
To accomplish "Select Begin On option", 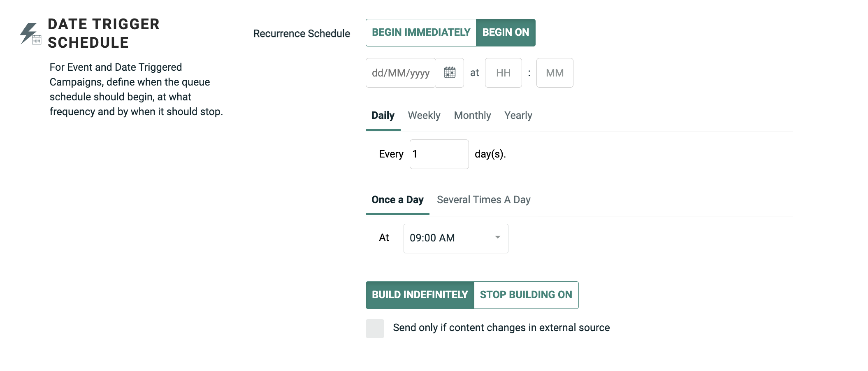I will 506,32.
